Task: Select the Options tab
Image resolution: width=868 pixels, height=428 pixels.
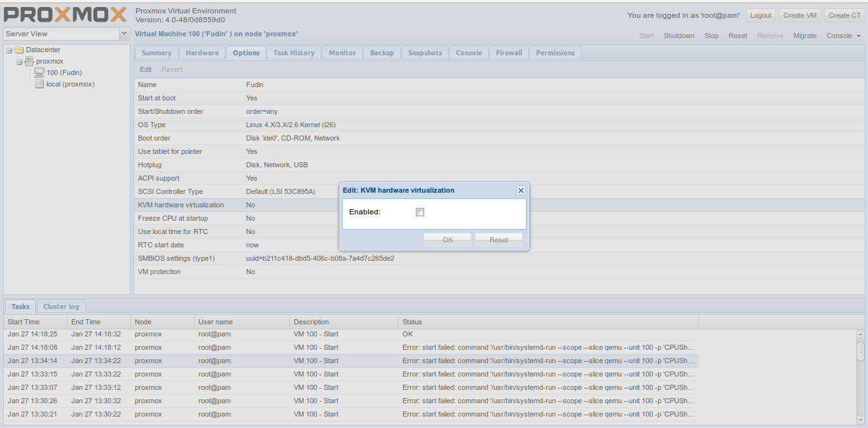Action: click(246, 53)
